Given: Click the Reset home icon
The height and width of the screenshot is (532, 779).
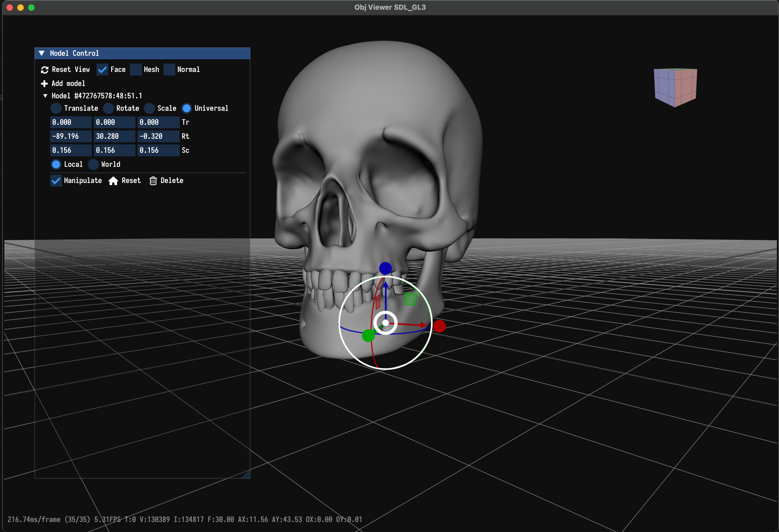Looking at the screenshot, I should pos(113,181).
